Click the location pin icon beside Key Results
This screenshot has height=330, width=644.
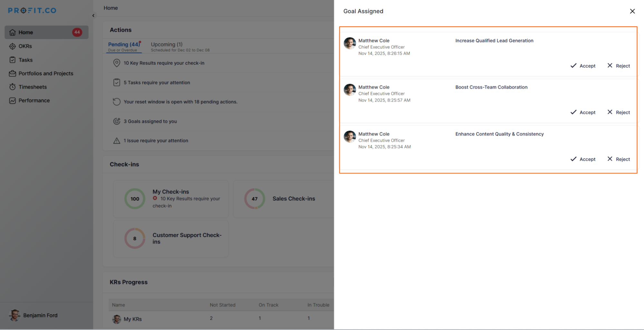117,63
